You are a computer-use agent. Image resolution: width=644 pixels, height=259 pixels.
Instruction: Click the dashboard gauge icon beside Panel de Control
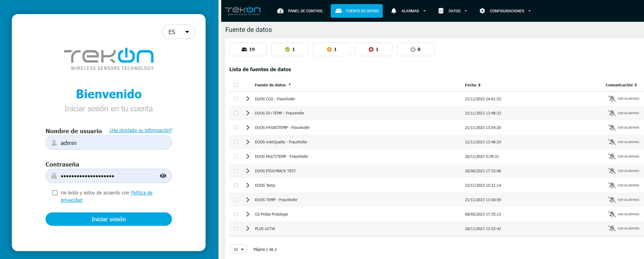(280, 11)
